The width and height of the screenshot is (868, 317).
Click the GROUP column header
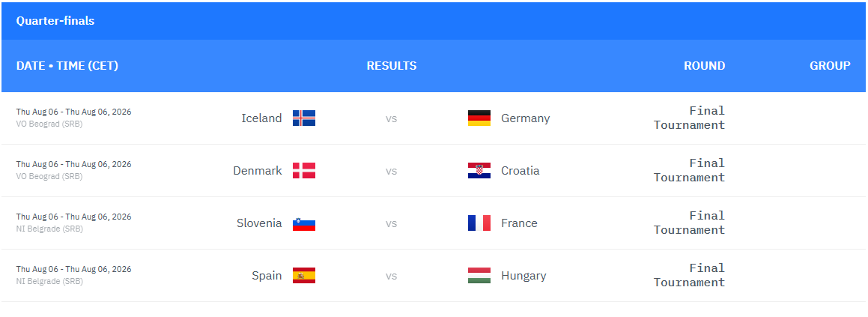pos(830,66)
